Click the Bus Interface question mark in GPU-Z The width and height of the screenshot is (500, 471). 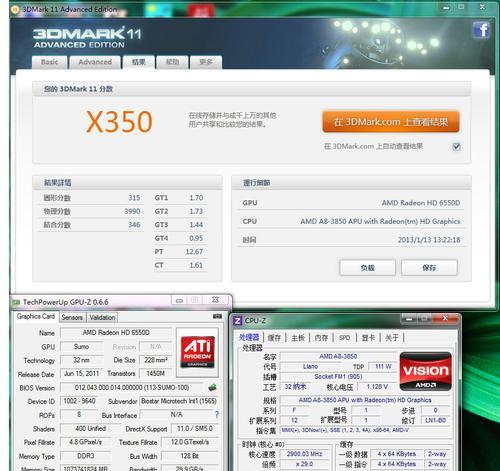coord(217,414)
